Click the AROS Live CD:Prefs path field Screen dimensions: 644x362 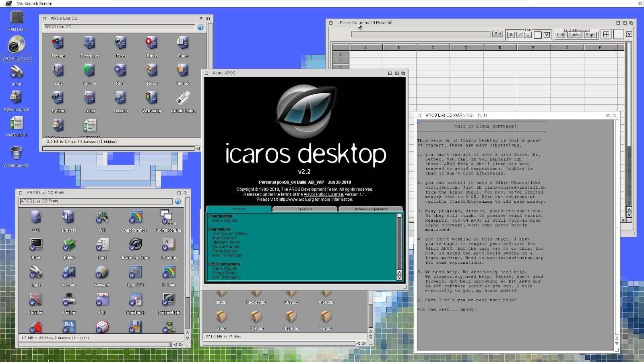coord(96,201)
